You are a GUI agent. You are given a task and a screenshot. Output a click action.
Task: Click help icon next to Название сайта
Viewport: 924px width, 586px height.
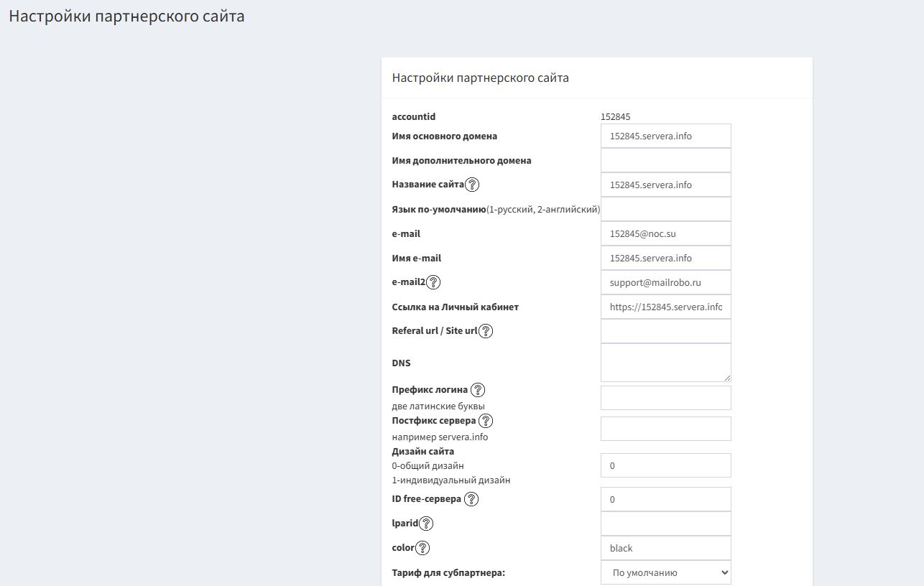[472, 185]
